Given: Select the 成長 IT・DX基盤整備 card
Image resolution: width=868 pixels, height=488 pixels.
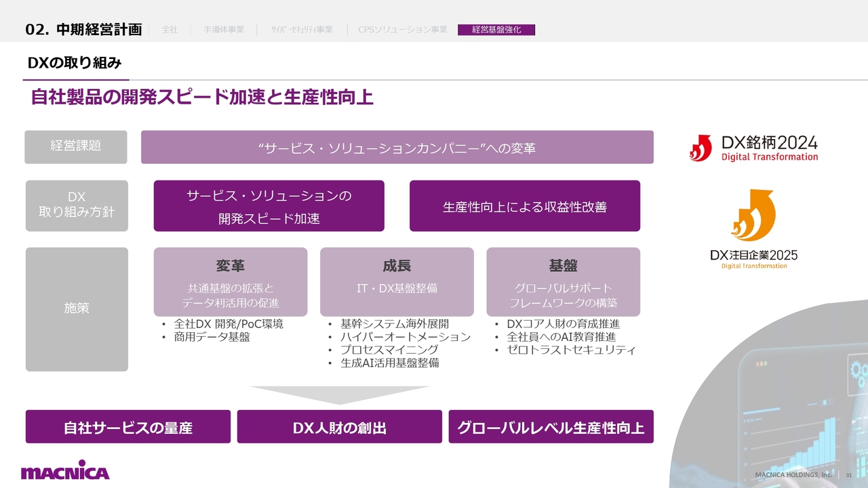Looking at the screenshot, I should pos(397,282).
